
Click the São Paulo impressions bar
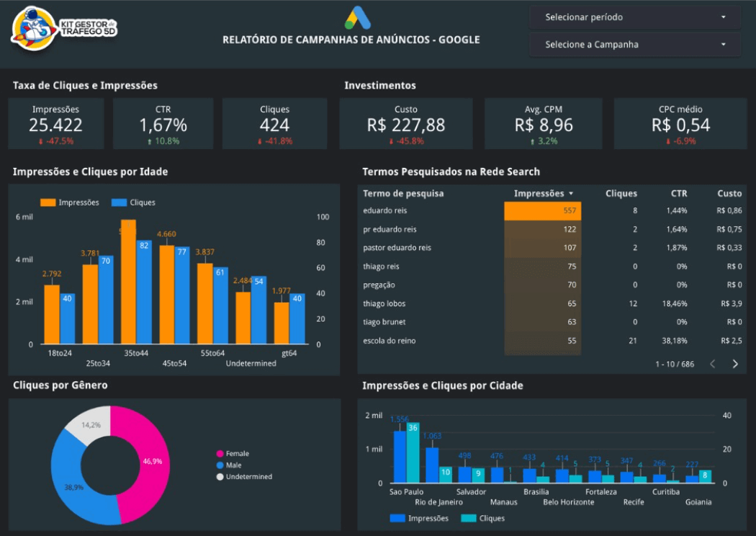pyautogui.click(x=399, y=457)
